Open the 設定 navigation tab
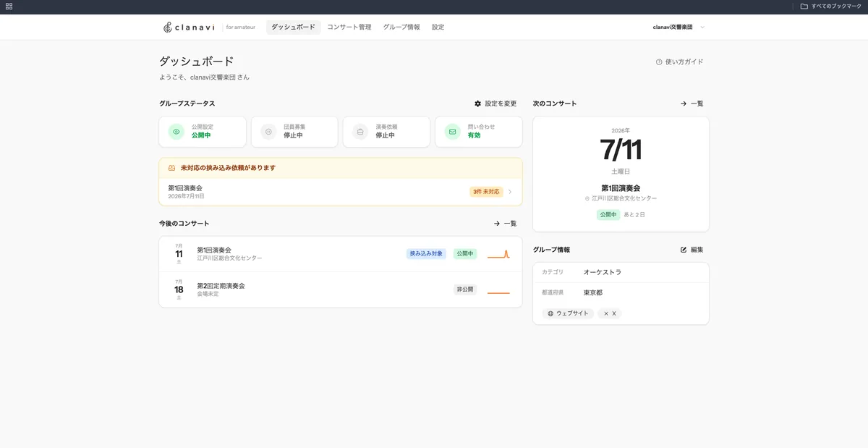868x448 pixels. coord(438,27)
